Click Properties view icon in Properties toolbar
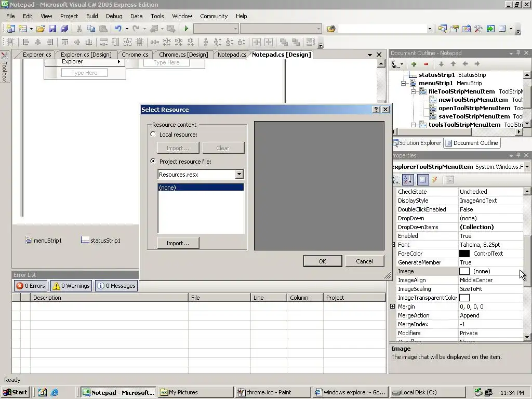This screenshot has height=399, width=532. click(x=423, y=180)
